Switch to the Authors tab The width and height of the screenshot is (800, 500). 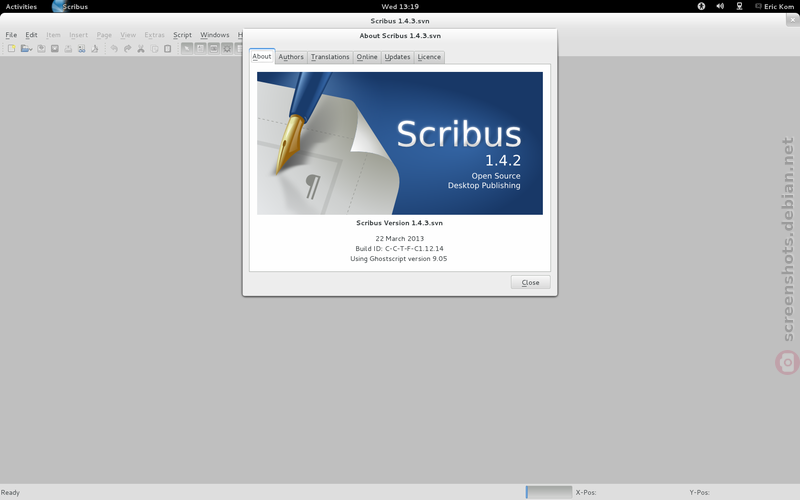pyautogui.click(x=291, y=57)
